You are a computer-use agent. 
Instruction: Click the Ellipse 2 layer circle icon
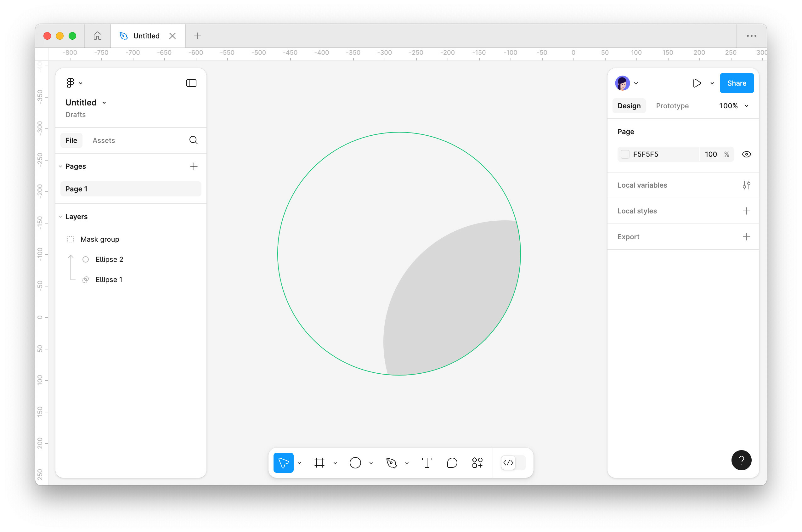coord(86,260)
